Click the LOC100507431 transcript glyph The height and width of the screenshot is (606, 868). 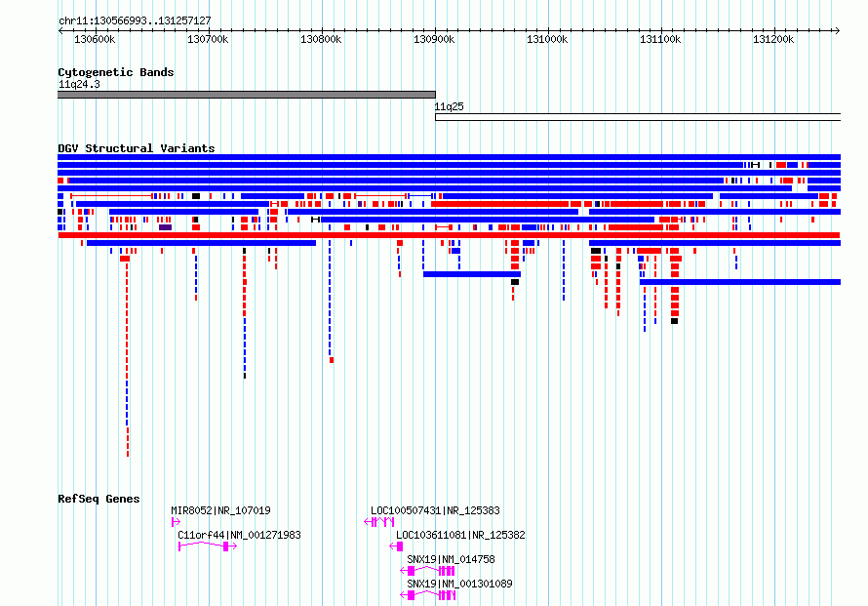[379, 522]
